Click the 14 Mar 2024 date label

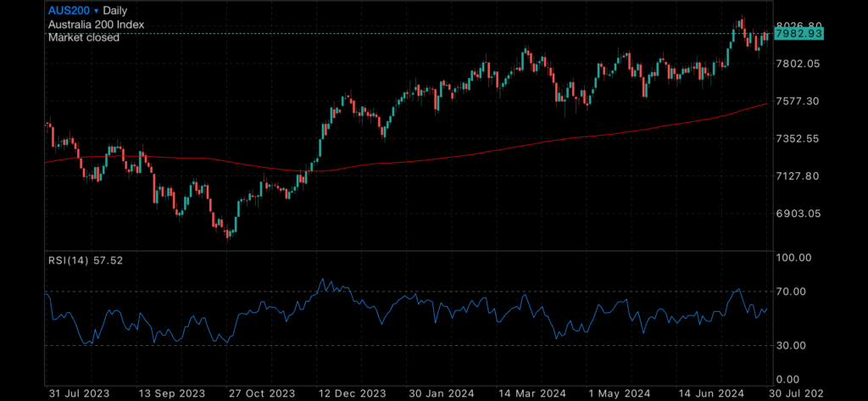point(531,393)
